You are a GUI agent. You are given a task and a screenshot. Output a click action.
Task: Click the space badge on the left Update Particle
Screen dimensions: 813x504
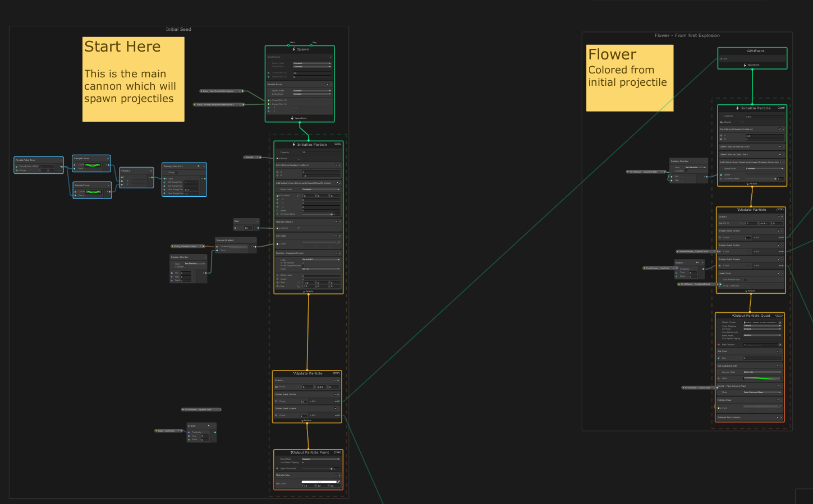click(x=336, y=373)
